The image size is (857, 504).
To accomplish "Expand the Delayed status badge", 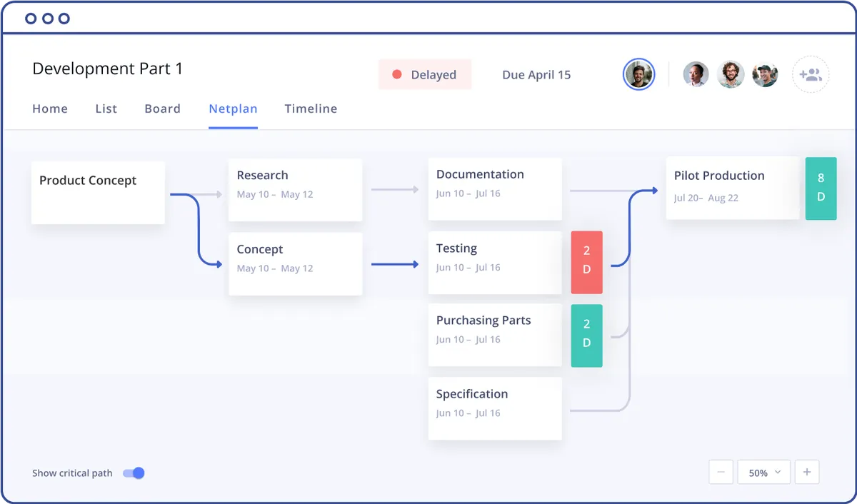I will 425,74.
